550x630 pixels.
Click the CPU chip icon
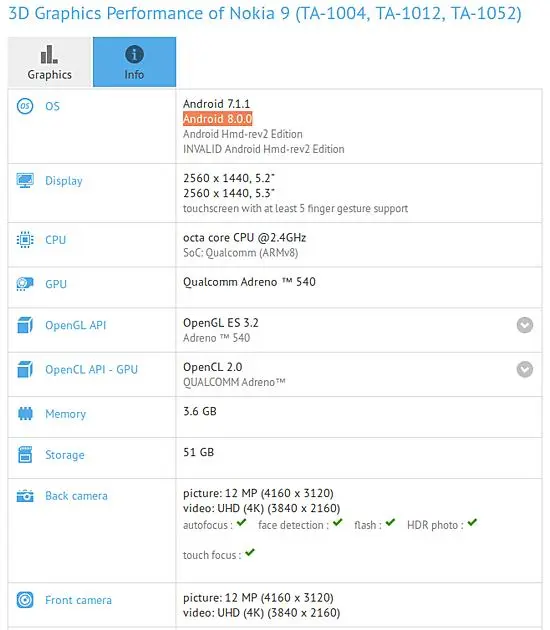pos(25,240)
